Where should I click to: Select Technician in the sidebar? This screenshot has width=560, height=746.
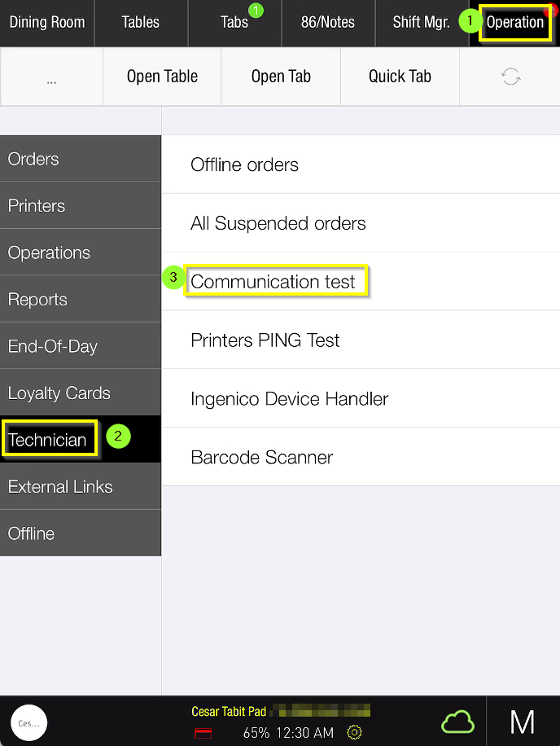click(x=47, y=440)
